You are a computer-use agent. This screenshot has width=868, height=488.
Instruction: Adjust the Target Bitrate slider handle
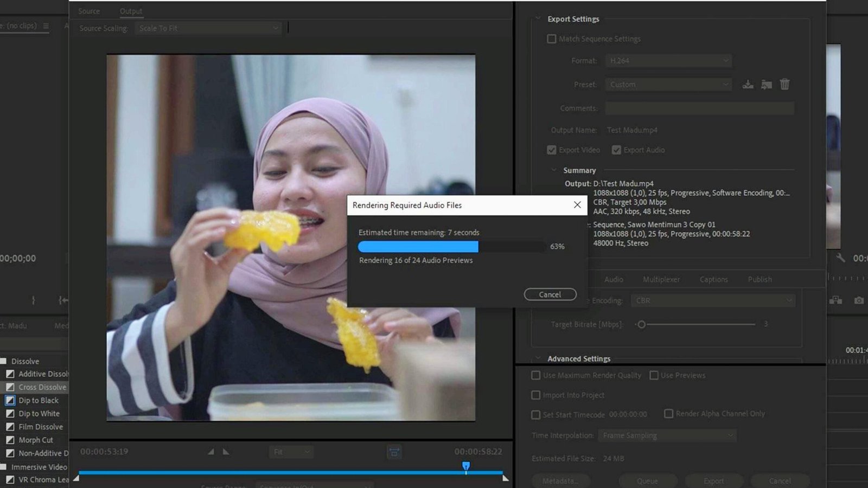click(x=642, y=325)
